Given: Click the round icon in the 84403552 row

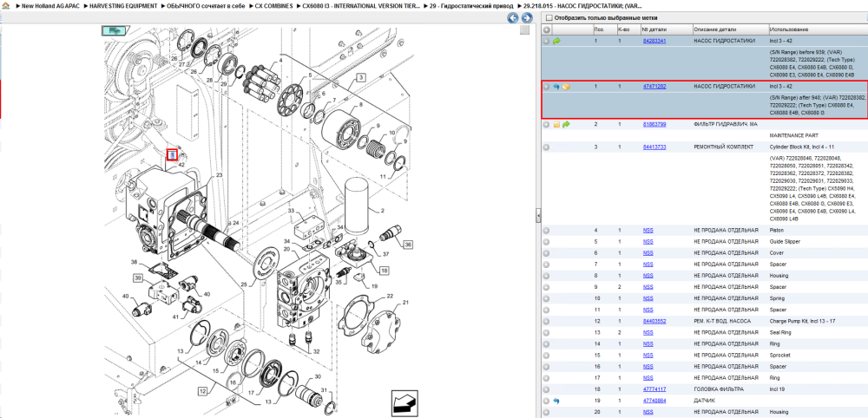Looking at the screenshot, I should point(546,321).
